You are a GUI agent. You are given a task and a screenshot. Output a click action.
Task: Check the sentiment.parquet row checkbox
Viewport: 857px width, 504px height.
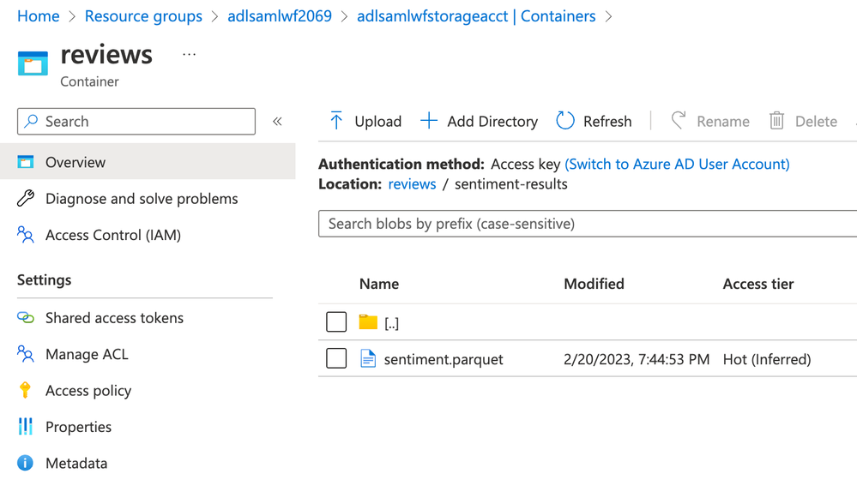[x=336, y=358]
